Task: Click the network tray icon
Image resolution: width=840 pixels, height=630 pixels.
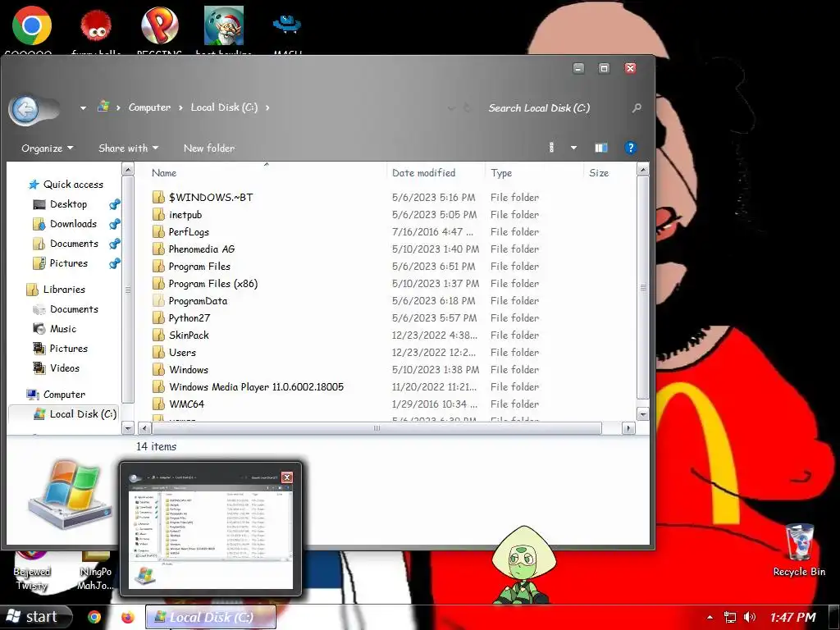Action: (729, 617)
